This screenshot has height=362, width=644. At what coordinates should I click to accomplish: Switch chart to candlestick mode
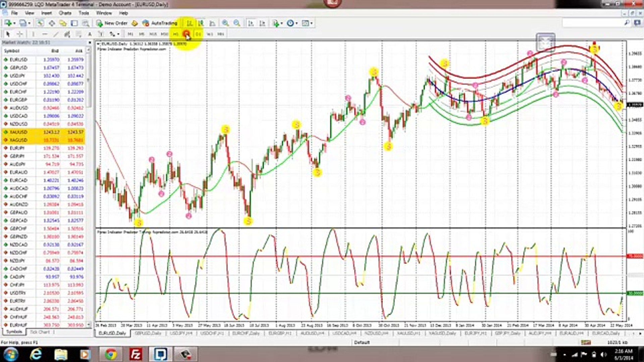pos(201,23)
